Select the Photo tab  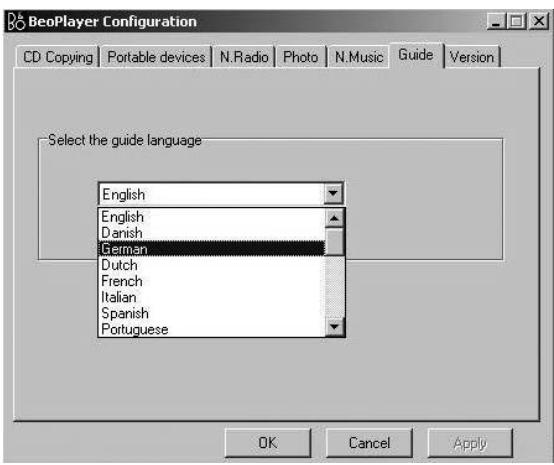coord(300,57)
